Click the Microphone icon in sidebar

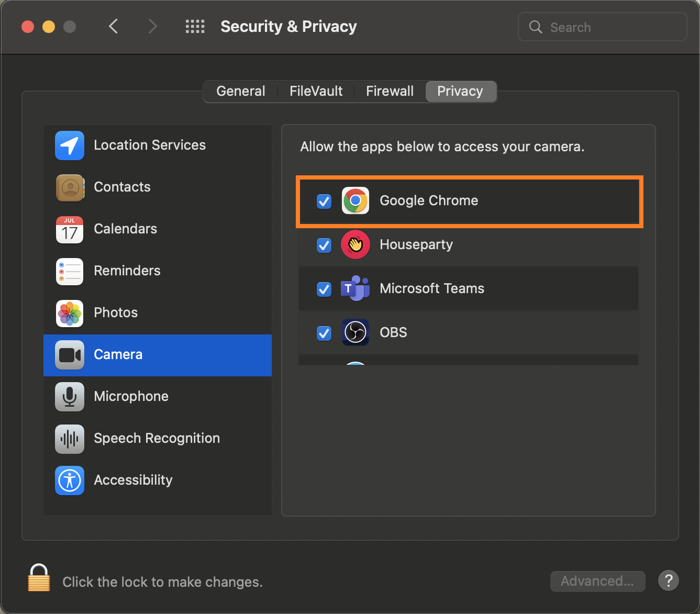pyautogui.click(x=70, y=397)
